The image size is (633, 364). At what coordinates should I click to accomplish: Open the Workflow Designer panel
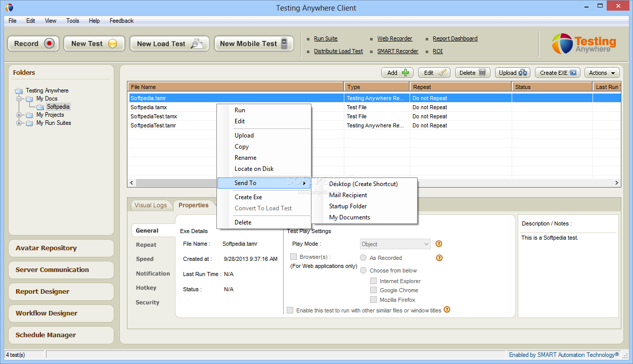(61, 313)
